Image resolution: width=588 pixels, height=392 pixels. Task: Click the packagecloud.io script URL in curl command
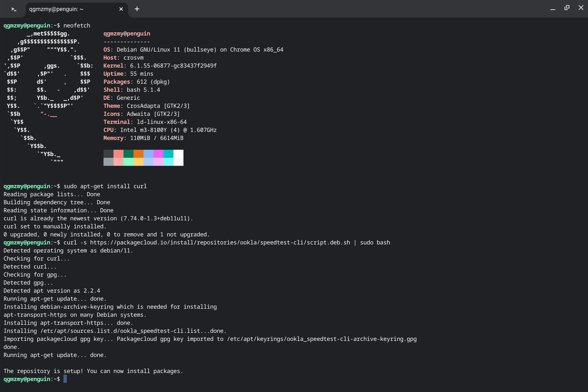pyautogui.click(x=220, y=242)
